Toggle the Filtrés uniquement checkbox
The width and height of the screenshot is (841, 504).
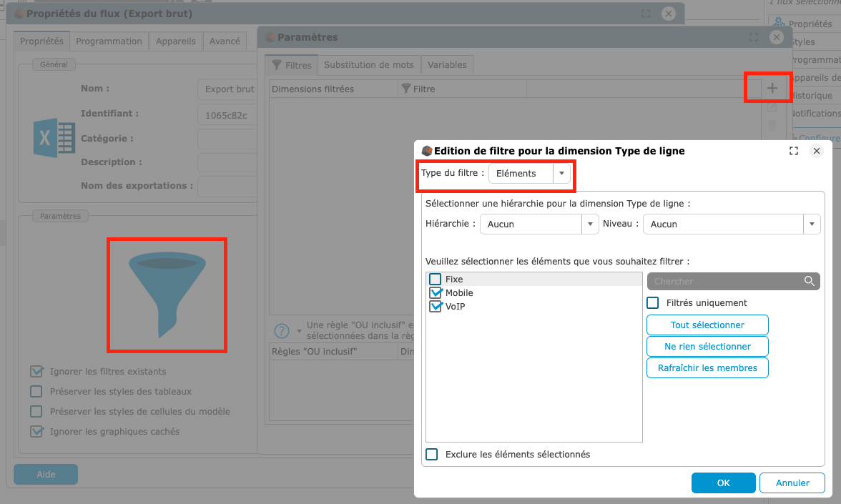pos(653,303)
